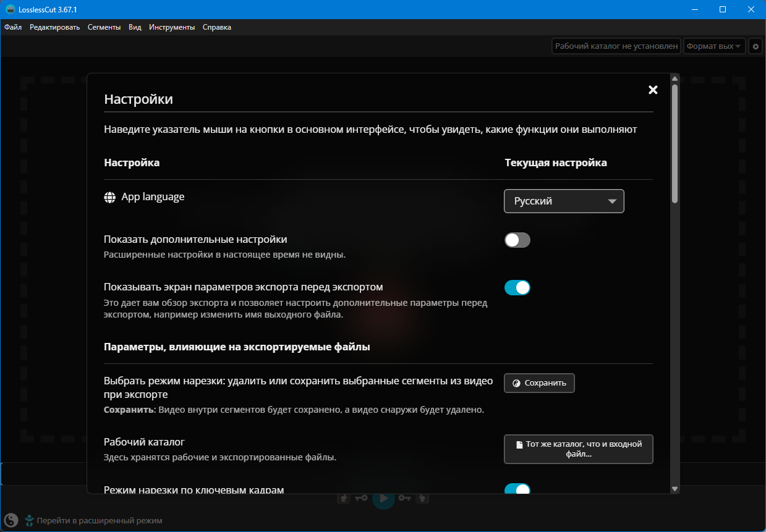Click 'Рабочий каталог не установлен' toolbar button
This screenshot has width=766, height=532.
(x=616, y=46)
